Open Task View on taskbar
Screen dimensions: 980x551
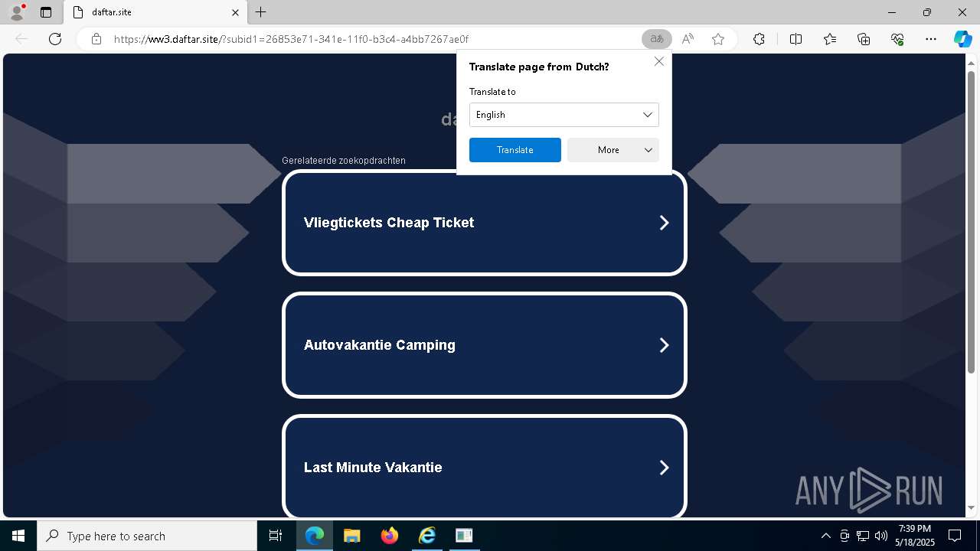click(x=276, y=536)
